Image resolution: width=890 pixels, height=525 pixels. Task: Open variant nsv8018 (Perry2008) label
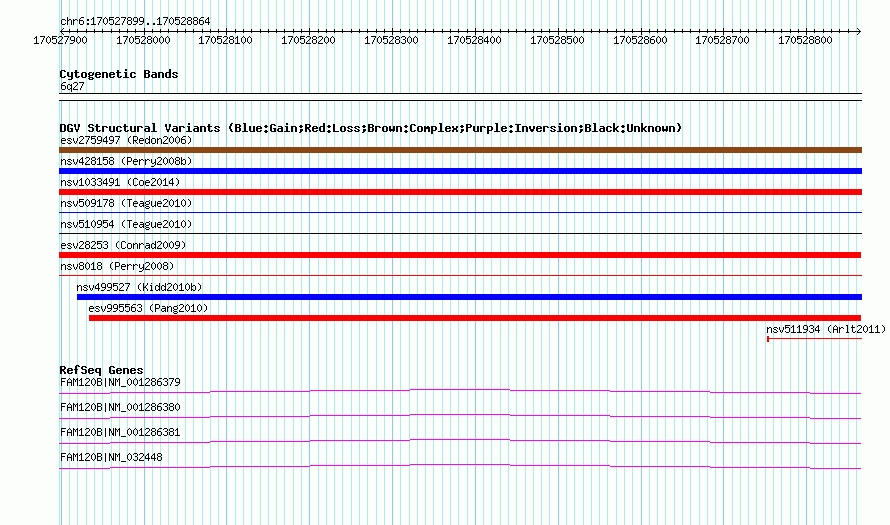[117, 266]
